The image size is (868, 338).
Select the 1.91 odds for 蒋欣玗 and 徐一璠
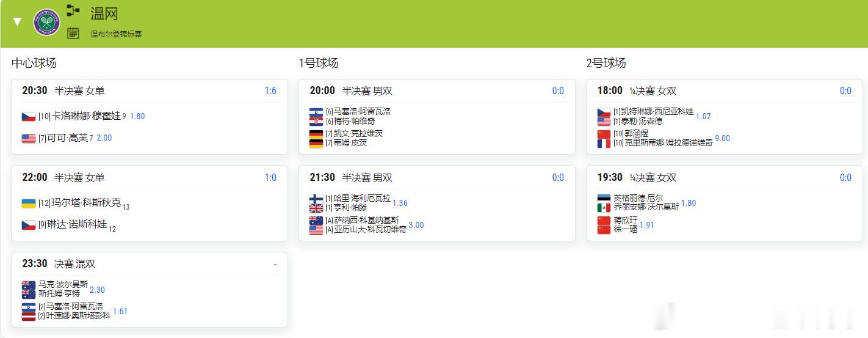point(647,226)
